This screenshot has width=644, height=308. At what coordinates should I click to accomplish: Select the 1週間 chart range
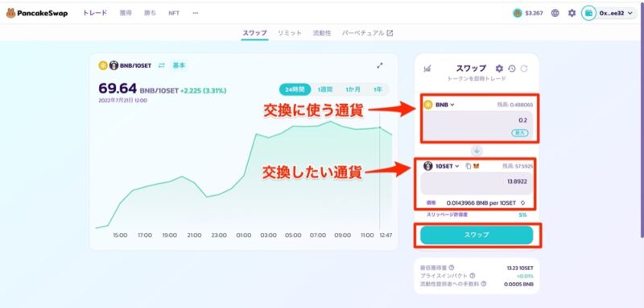point(324,89)
